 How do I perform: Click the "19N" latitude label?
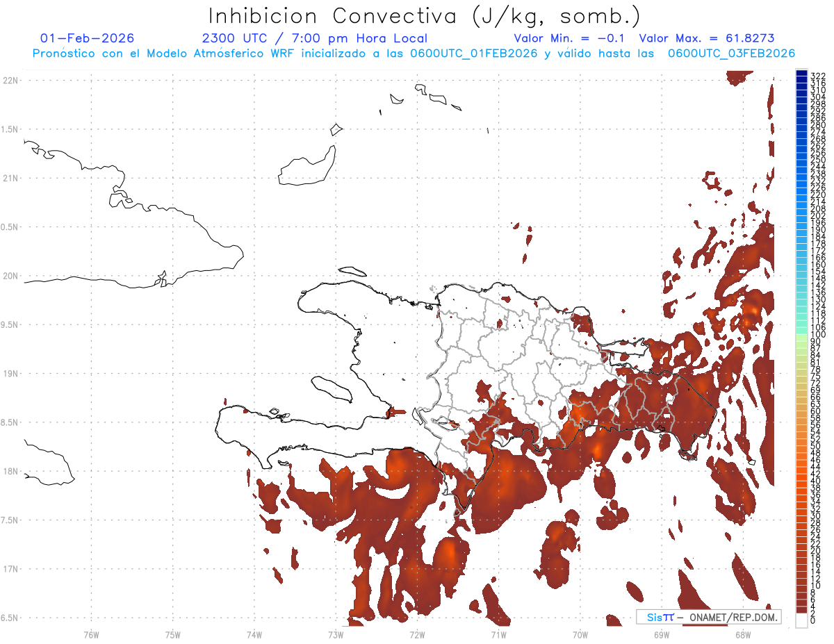(10, 373)
